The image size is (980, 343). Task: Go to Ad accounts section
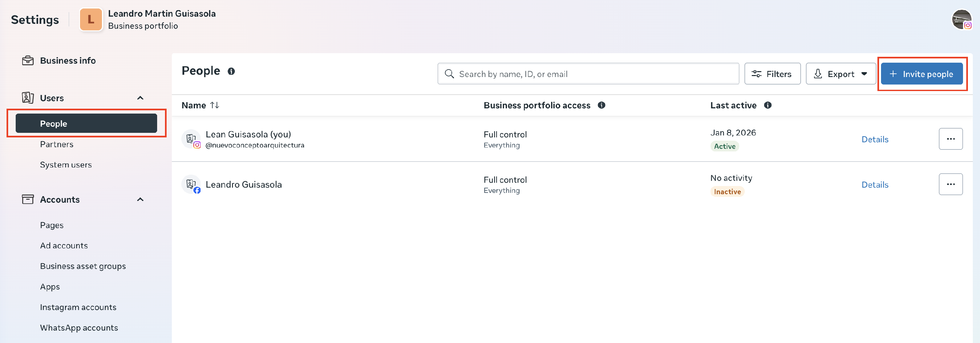[x=64, y=246]
